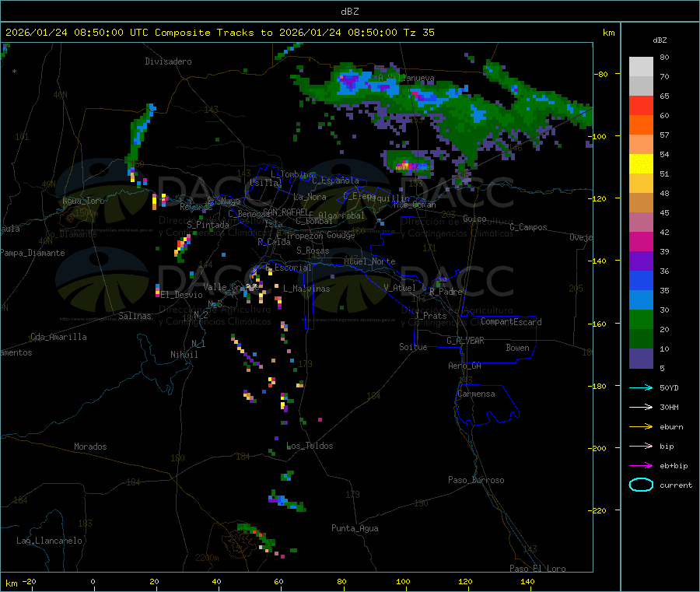
Task: Click the Guico map label
Action: [x=474, y=219]
